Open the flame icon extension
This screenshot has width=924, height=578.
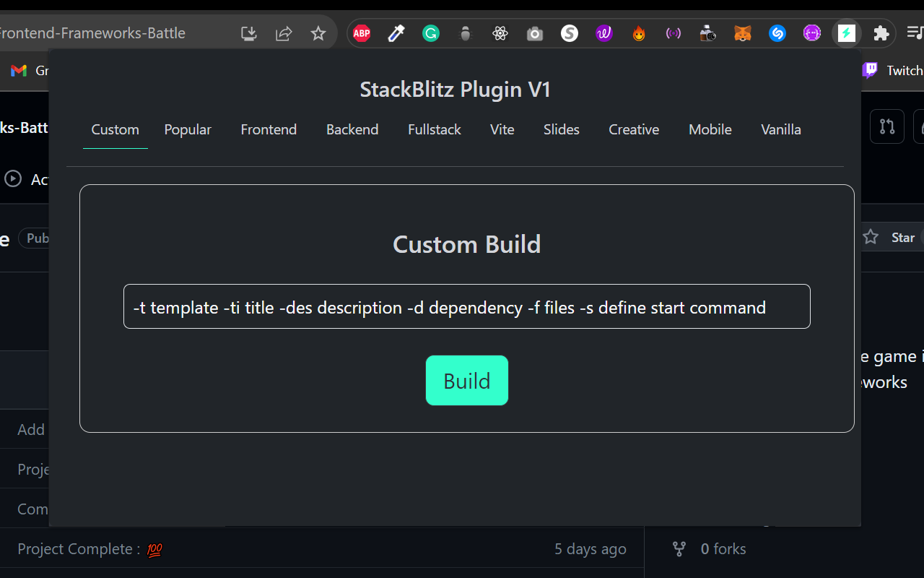point(639,33)
